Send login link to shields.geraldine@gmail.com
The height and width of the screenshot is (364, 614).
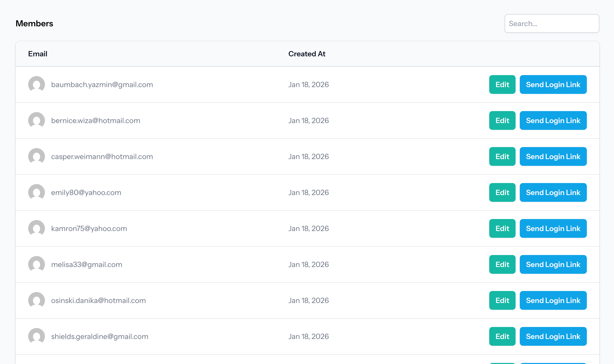click(x=553, y=336)
